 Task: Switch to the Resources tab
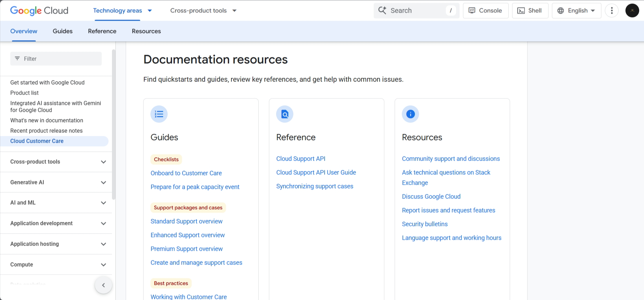click(146, 31)
